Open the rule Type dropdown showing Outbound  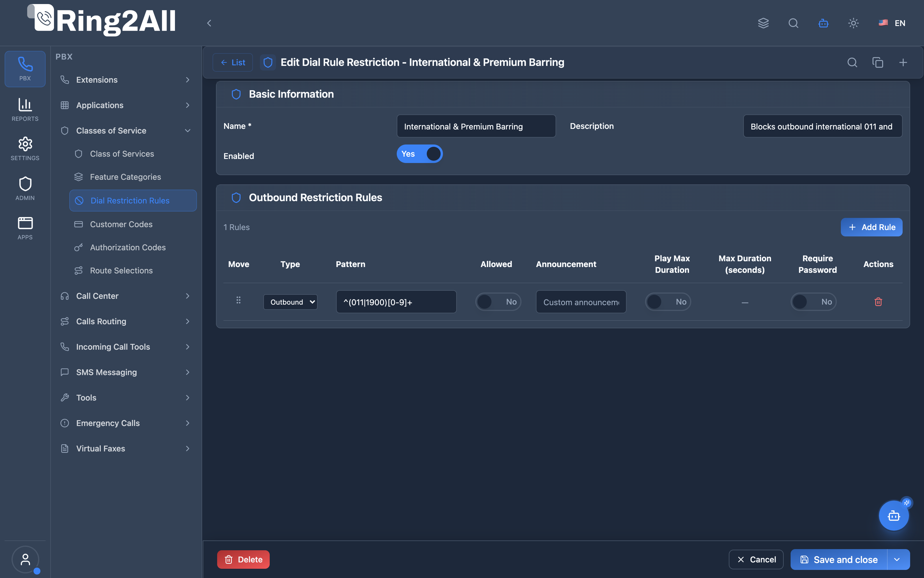pos(290,302)
